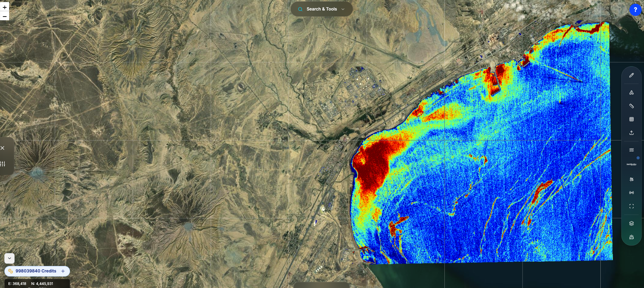Open the NAVBathy tool
This screenshot has height=288, width=644.
point(631,164)
